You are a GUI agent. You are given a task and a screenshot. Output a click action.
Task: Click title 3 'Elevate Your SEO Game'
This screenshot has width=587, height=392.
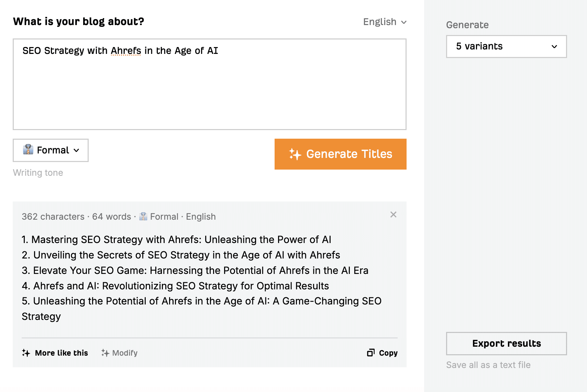tap(195, 270)
